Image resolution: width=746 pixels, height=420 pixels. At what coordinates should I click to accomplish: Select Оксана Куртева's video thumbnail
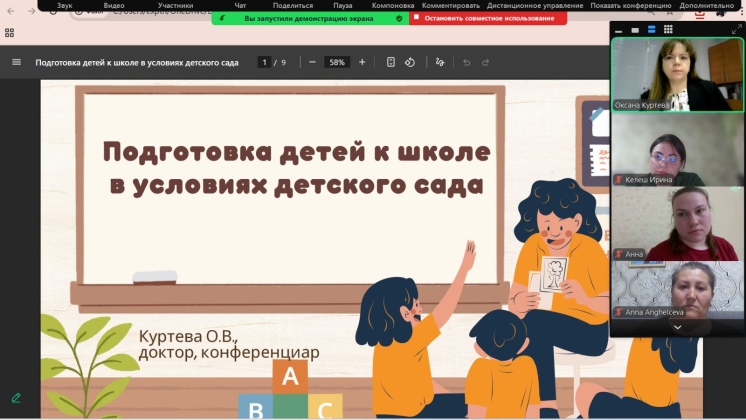tap(677, 75)
